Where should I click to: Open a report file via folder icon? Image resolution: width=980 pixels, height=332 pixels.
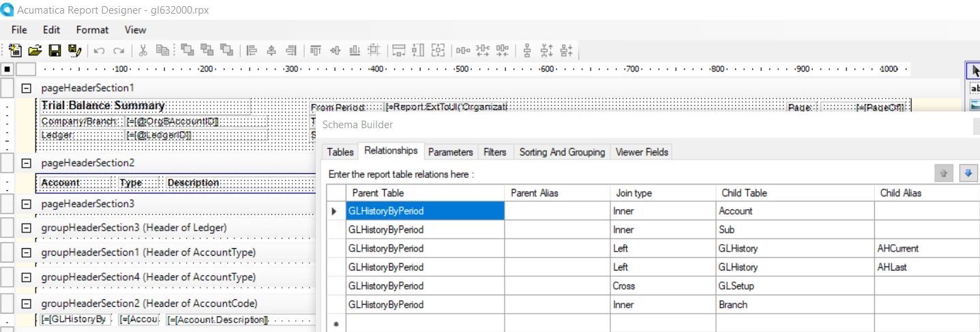[x=35, y=50]
